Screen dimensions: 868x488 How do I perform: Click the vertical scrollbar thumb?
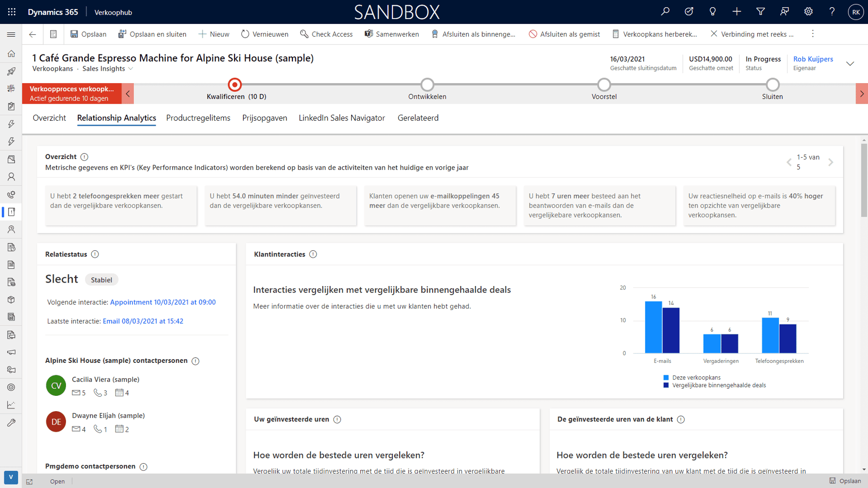click(x=864, y=180)
